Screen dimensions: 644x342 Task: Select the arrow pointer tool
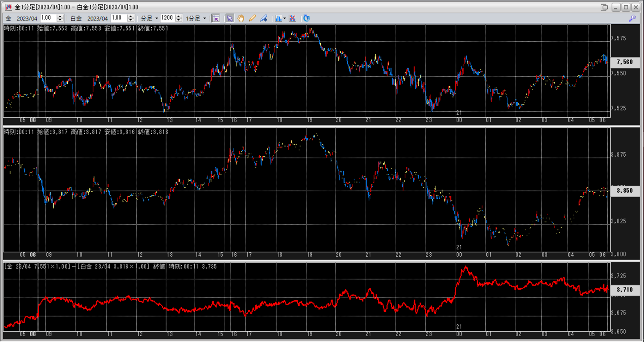230,18
